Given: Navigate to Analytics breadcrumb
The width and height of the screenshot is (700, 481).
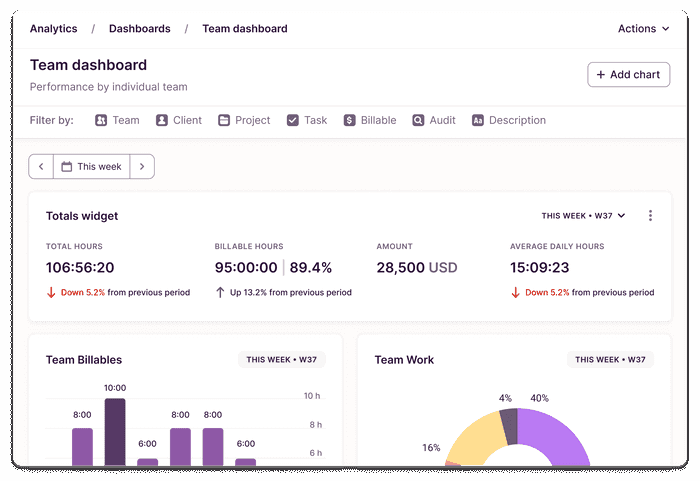Looking at the screenshot, I should click(54, 29).
